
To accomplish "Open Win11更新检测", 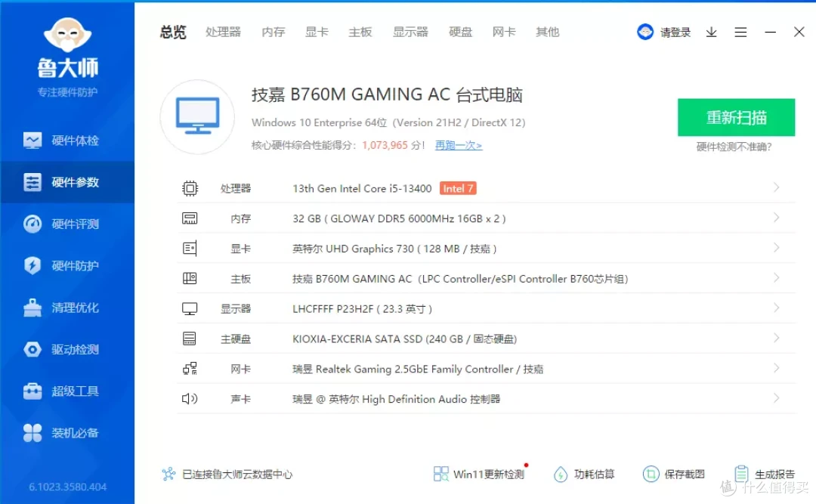I will 479,474.
